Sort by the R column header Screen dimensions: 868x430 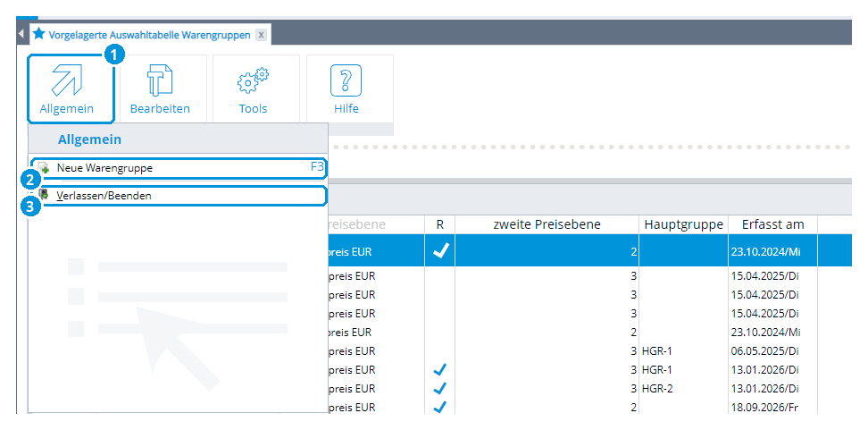click(440, 224)
